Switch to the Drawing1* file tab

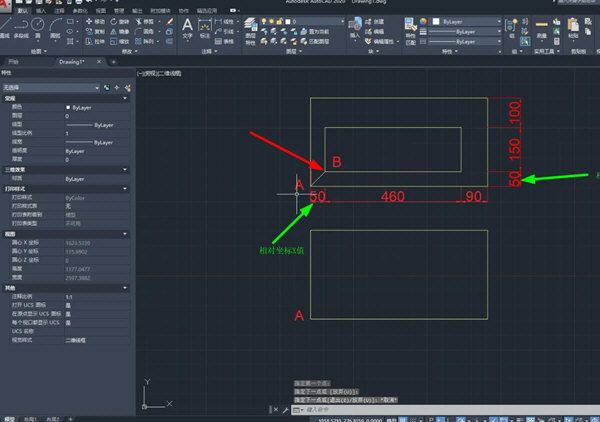tap(72, 62)
